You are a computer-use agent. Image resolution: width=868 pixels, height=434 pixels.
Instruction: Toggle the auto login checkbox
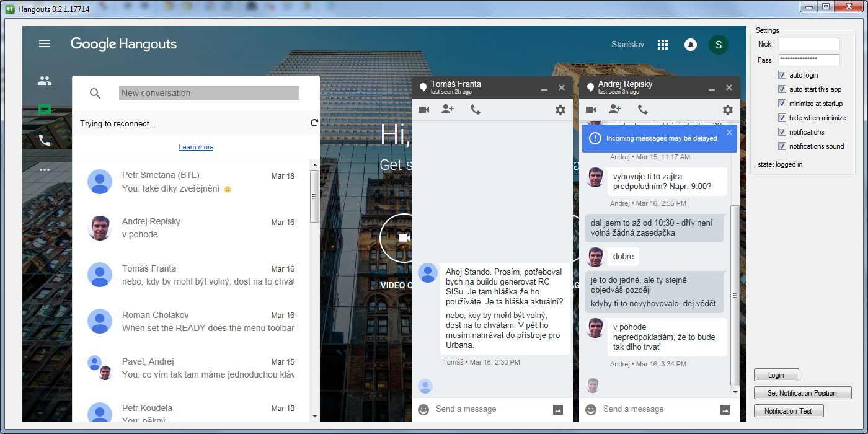pyautogui.click(x=782, y=75)
